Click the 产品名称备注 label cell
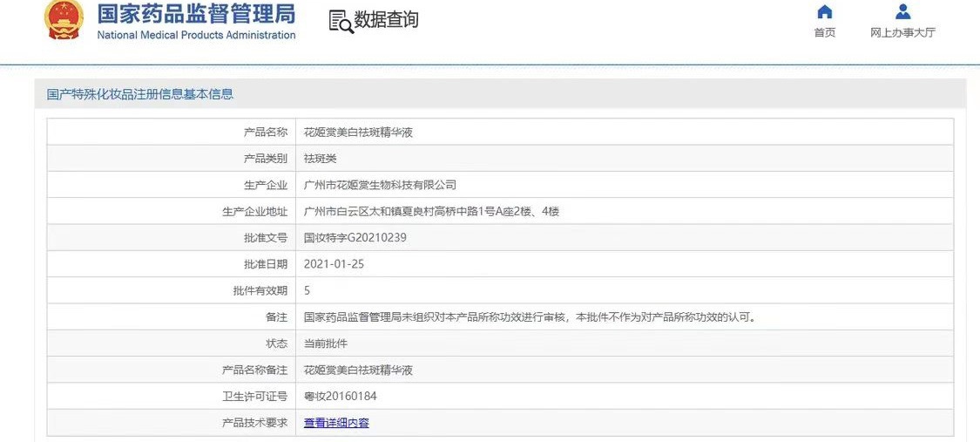The image size is (980, 442). pyautogui.click(x=172, y=371)
